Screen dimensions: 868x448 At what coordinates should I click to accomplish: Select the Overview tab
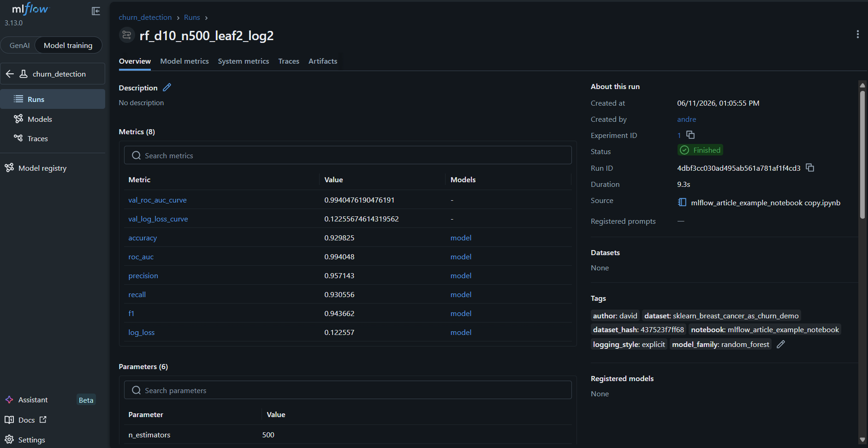(135, 61)
